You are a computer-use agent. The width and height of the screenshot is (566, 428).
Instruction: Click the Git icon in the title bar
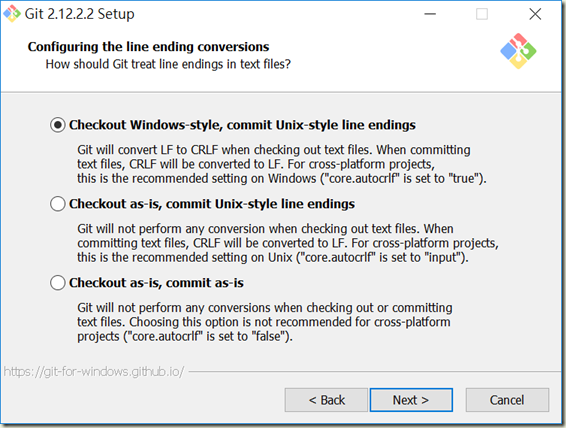click(12, 14)
